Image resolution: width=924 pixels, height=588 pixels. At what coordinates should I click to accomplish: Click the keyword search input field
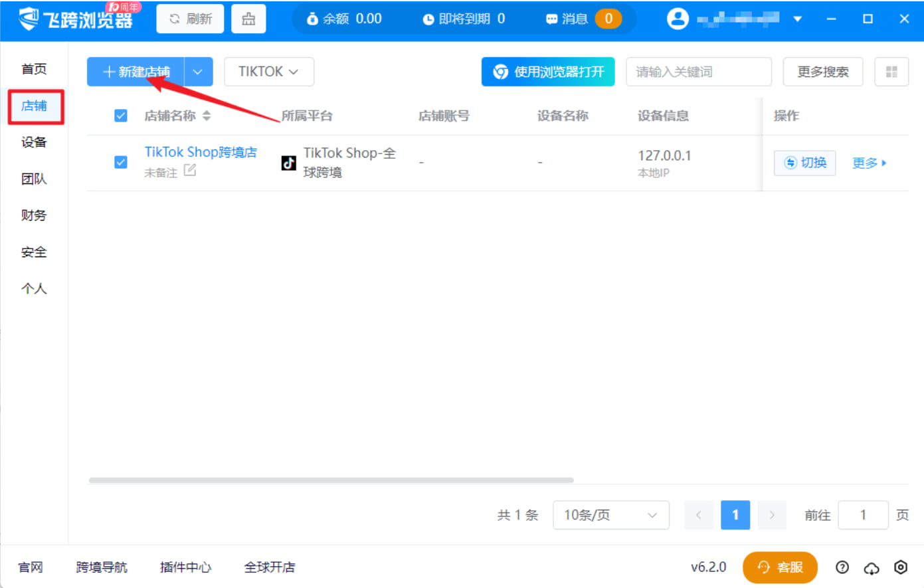698,72
